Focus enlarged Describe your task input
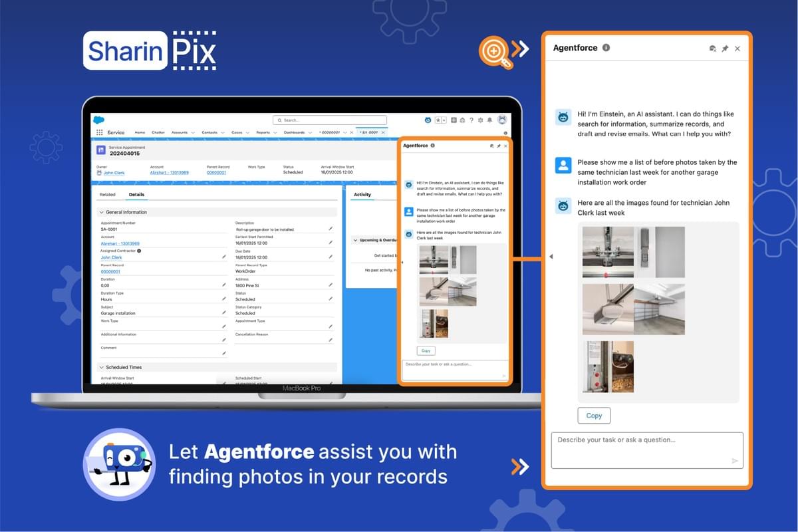798x532 pixels. (647, 450)
